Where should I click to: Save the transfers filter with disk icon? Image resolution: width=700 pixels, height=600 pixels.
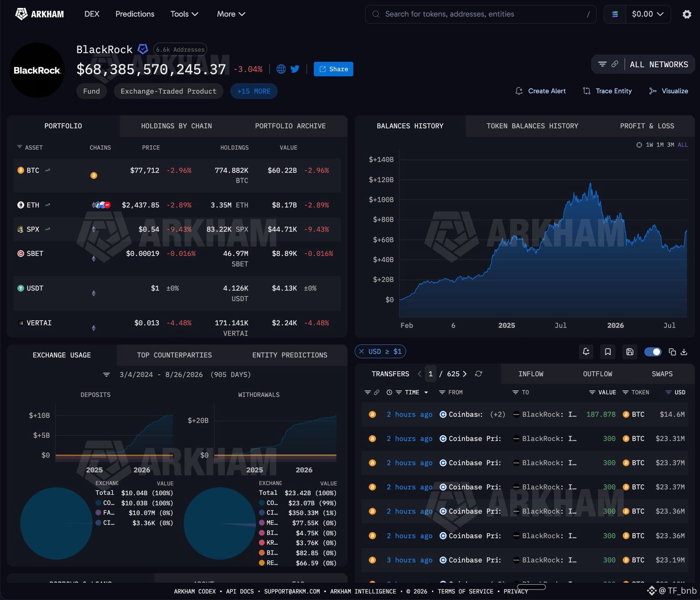tap(629, 352)
